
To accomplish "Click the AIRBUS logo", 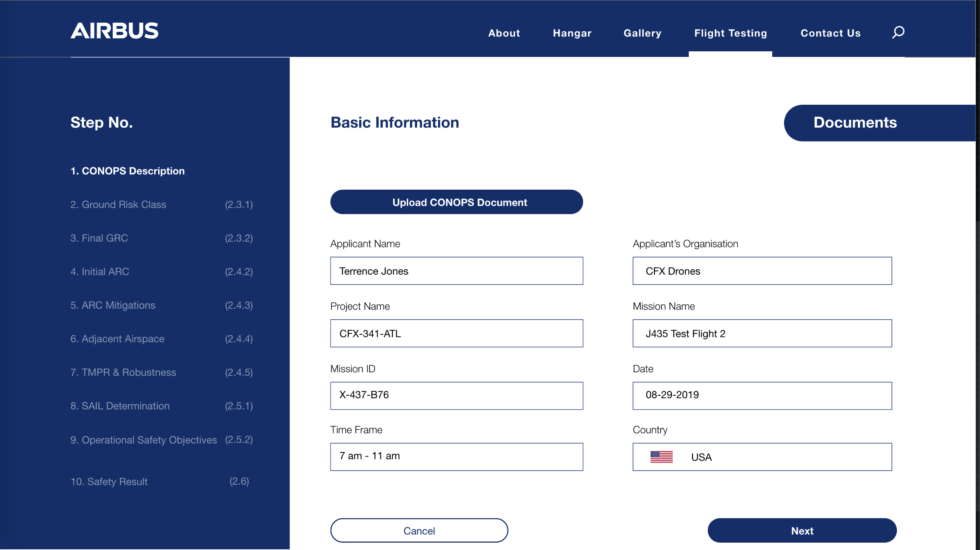I will 114,31.
